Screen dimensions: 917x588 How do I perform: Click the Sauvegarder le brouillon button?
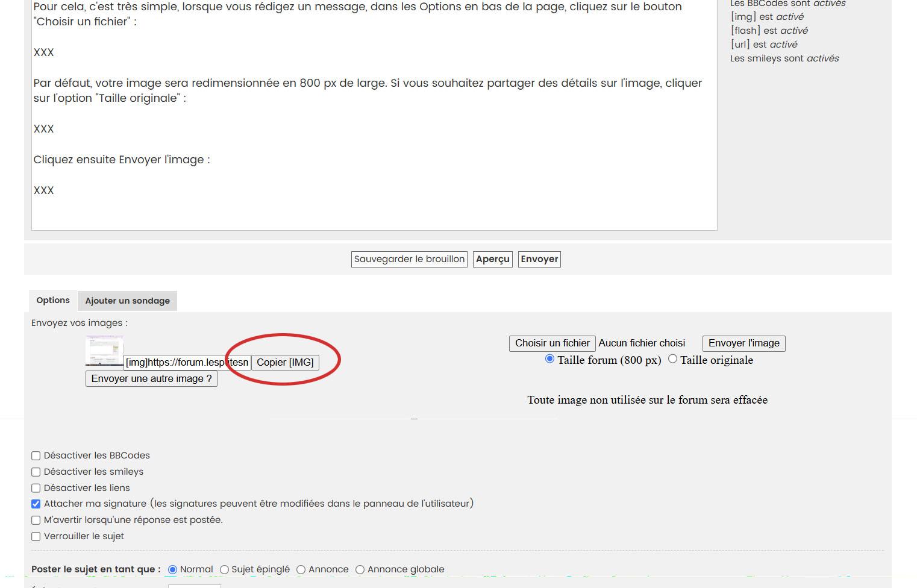(x=409, y=259)
